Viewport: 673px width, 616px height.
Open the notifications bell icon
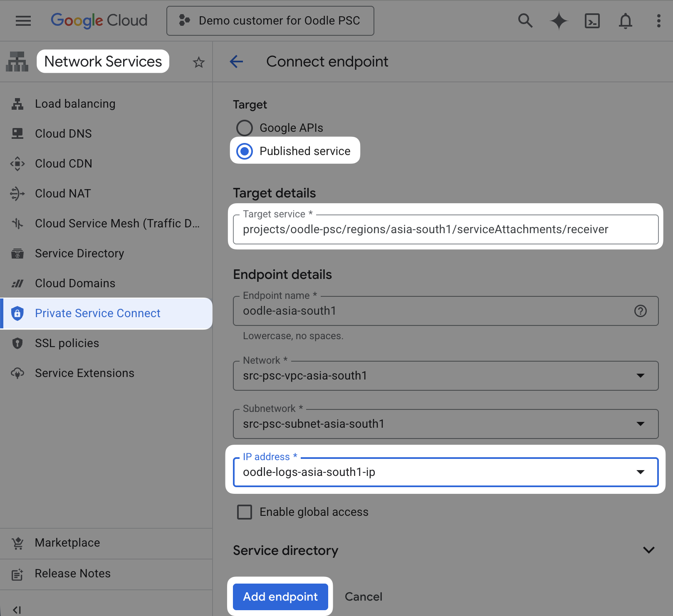626,20
